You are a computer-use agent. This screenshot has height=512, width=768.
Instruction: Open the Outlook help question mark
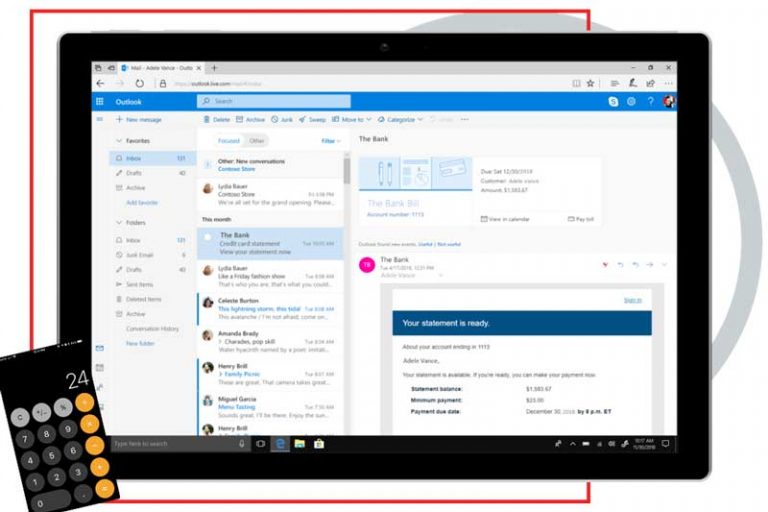pos(650,101)
